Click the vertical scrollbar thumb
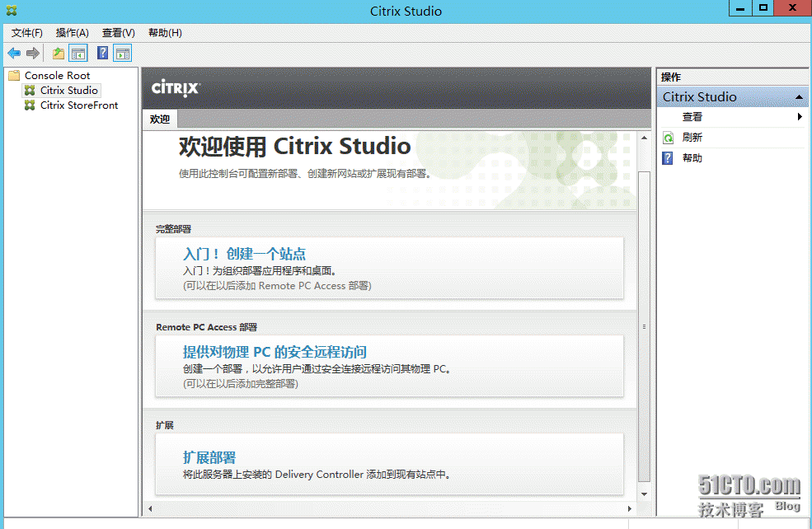 coord(644,326)
